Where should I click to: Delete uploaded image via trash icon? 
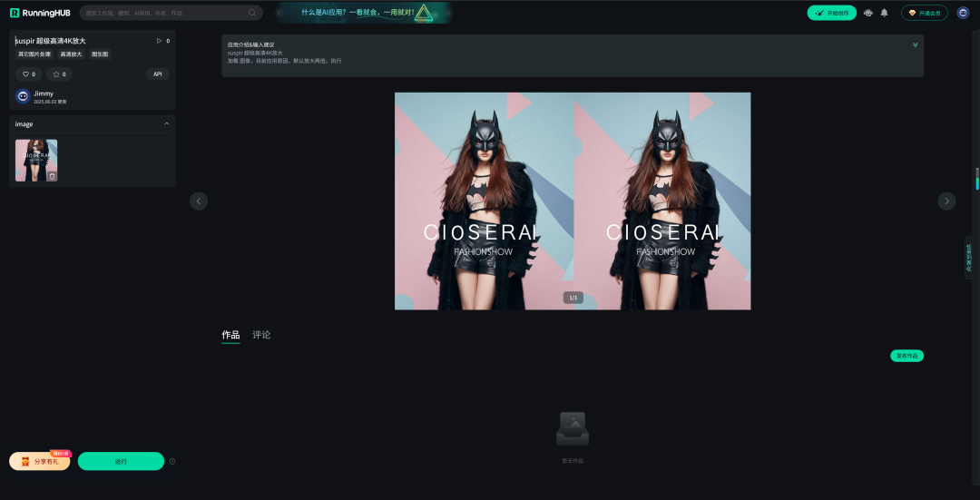pos(52,176)
